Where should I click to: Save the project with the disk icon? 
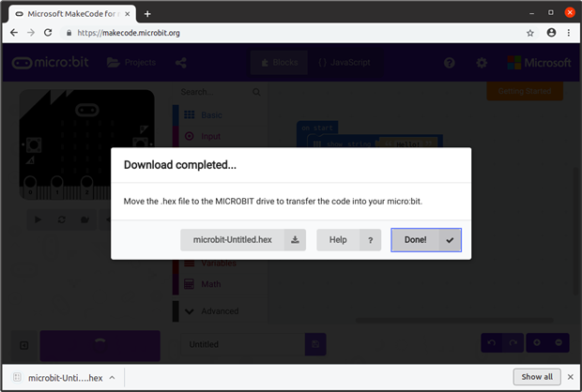click(x=315, y=344)
